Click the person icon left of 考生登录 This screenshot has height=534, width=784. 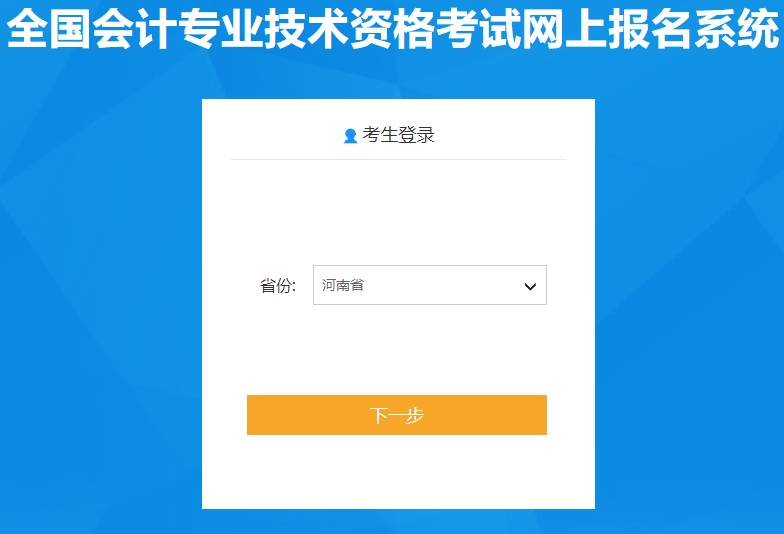350,136
